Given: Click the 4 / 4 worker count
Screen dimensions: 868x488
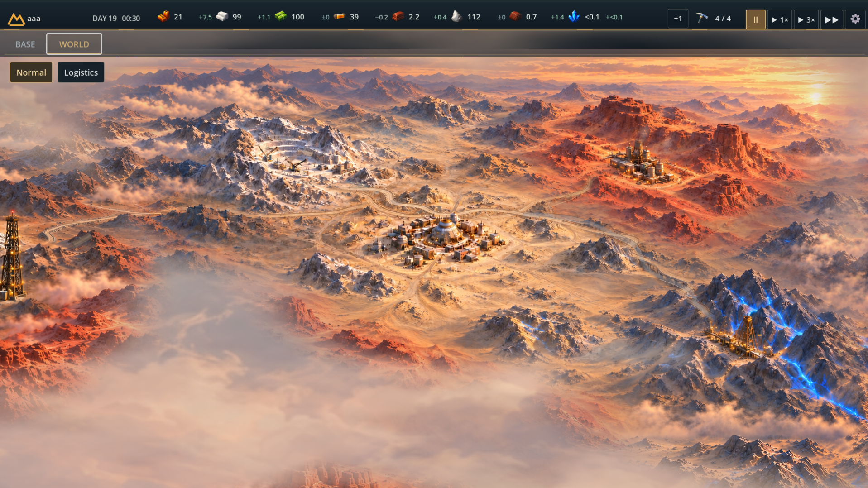Looking at the screenshot, I should (723, 19).
